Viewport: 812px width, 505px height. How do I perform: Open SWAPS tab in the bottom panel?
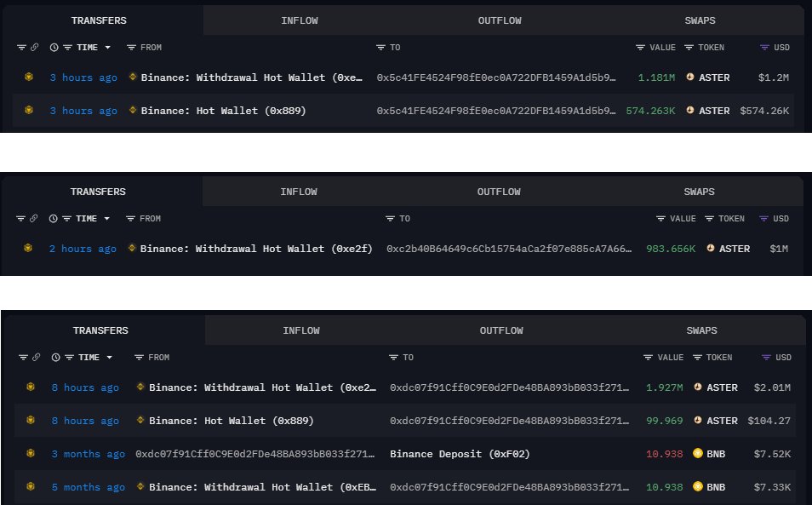tap(701, 330)
